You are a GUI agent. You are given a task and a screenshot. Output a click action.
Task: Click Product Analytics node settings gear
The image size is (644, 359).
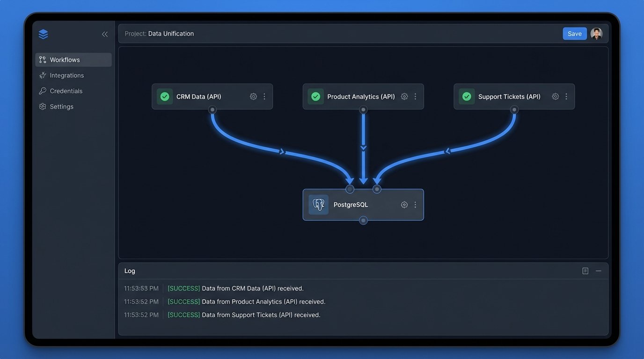[x=404, y=97]
